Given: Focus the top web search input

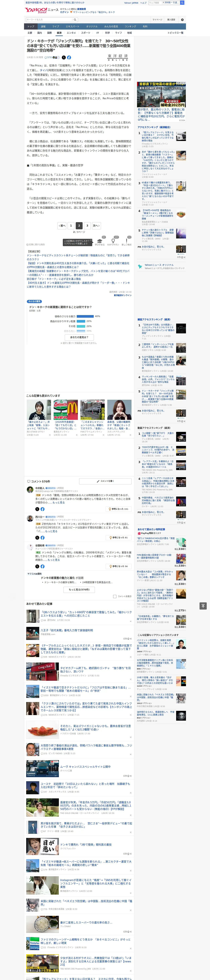Looking at the screenshot, I should (155, 3).
